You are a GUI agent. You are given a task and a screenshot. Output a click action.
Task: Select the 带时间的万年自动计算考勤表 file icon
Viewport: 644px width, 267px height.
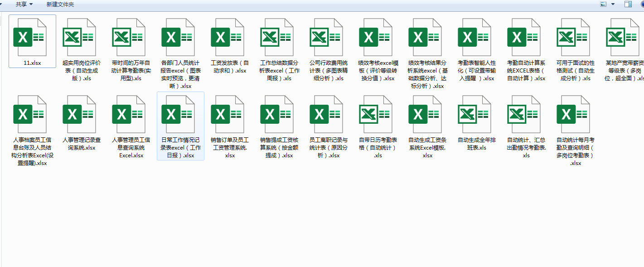(128, 37)
